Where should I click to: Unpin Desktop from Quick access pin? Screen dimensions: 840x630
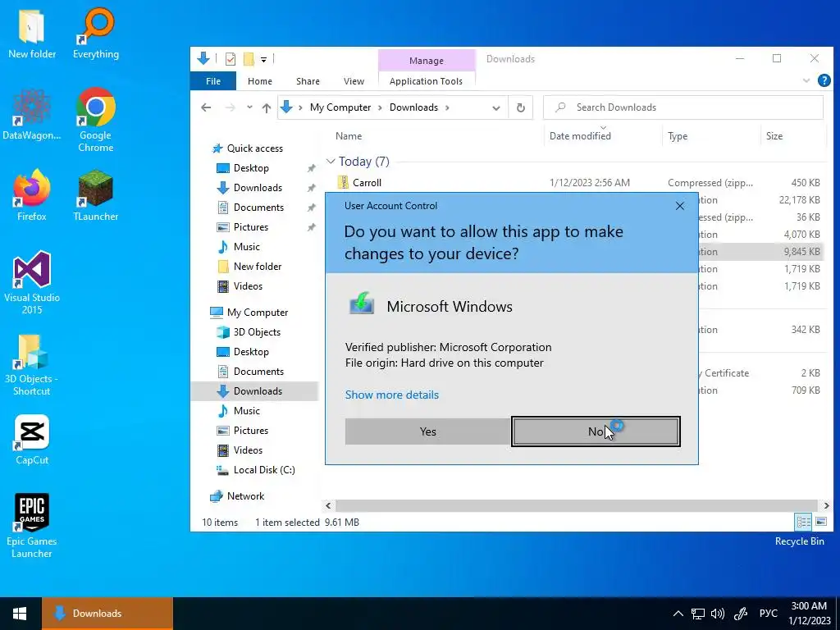coord(311,168)
